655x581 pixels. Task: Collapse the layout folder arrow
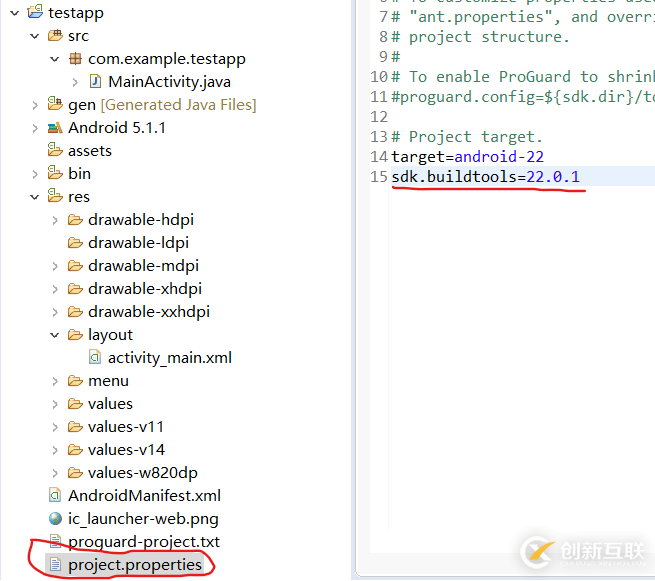[55, 335]
